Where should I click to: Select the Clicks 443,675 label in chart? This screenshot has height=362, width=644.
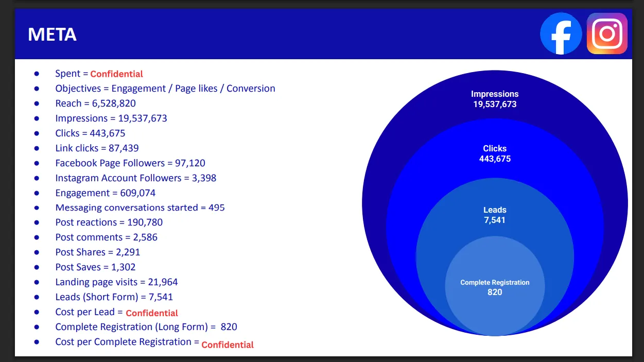[x=495, y=153]
